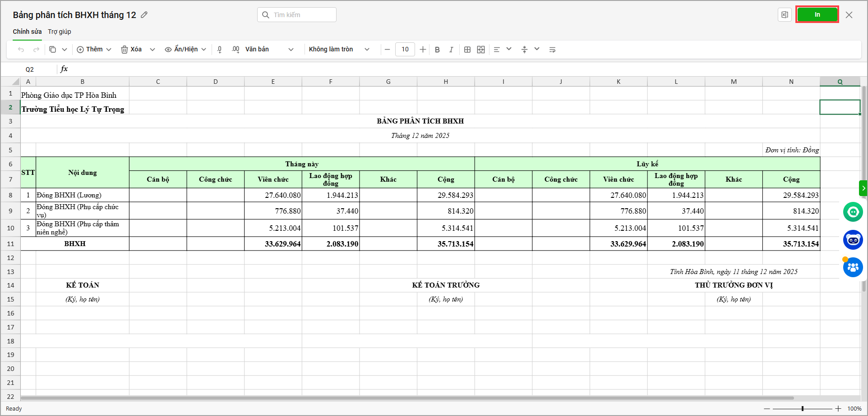868x416 pixels.
Task: Toggle bold formatting
Action: [x=437, y=50]
